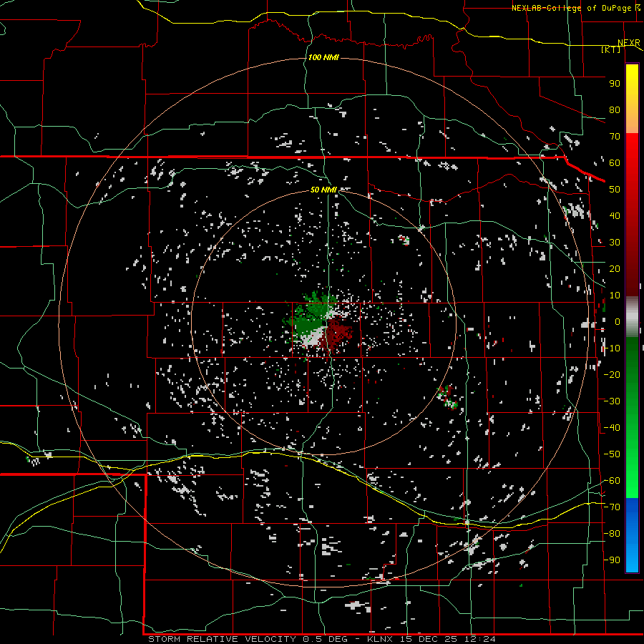This screenshot has width=644, height=644.
Task: Click "STORM RELATIVE VELOCITY" in the caption
Action: pos(222,639)
